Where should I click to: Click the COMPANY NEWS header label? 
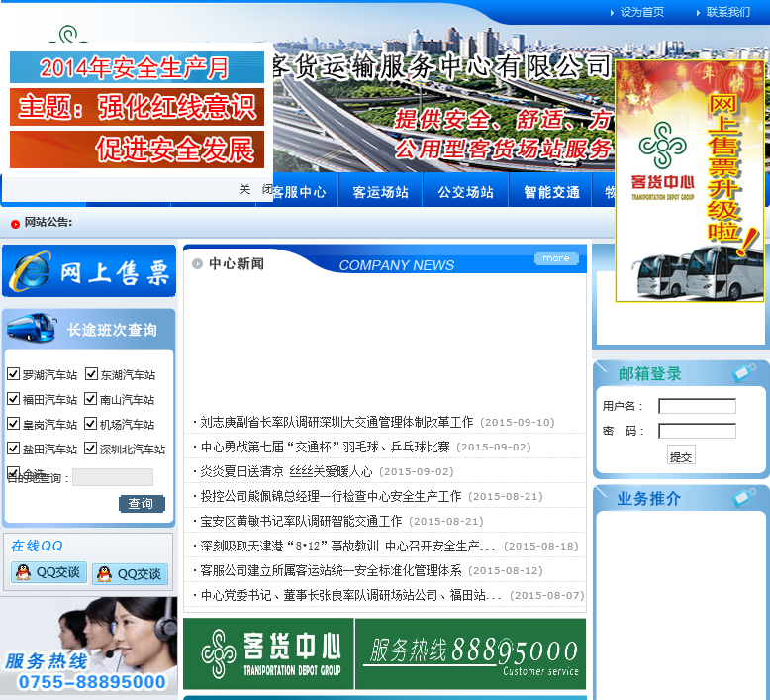click(397, 265)
